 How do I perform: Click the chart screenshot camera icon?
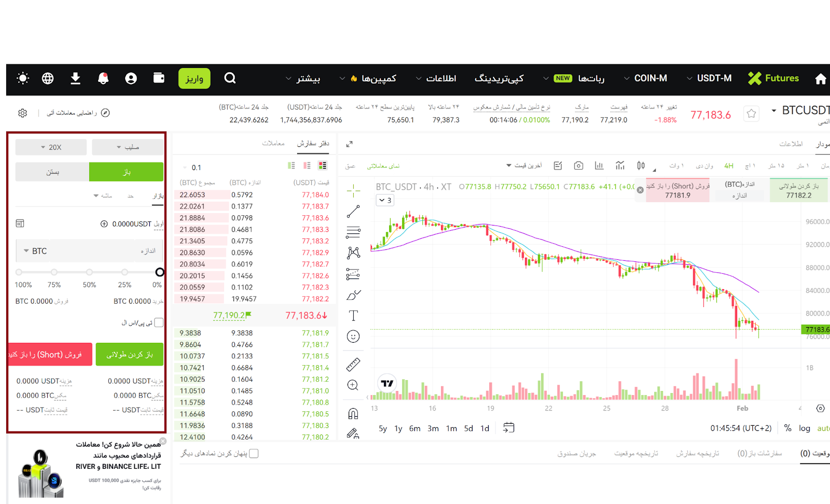578,166
